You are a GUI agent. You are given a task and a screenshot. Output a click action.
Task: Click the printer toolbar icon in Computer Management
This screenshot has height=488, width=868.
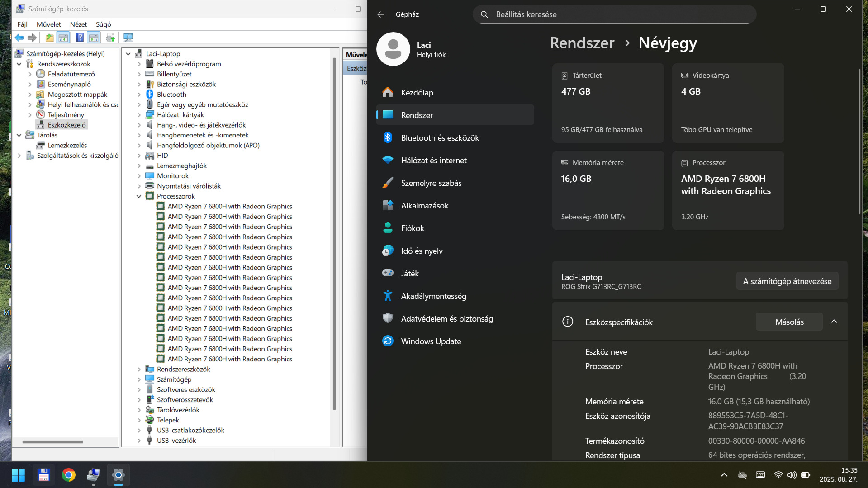[110, 38]
